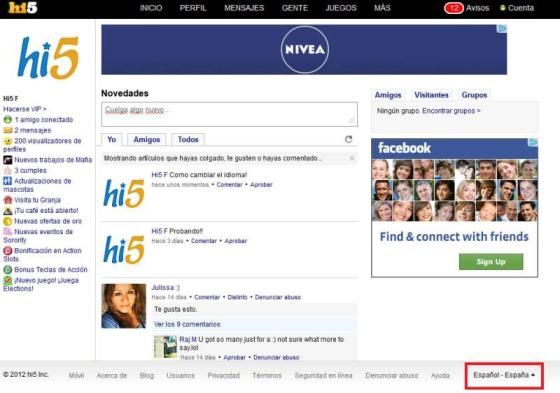Click the farm icon next to Visita tu Granja
The height and width of the screenshot is (393, 560).
tap(8, 200)
